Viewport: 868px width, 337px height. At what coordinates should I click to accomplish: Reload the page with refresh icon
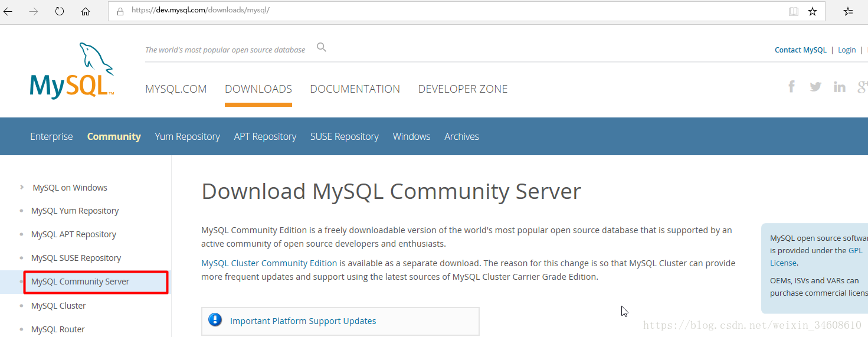[60, 11]
